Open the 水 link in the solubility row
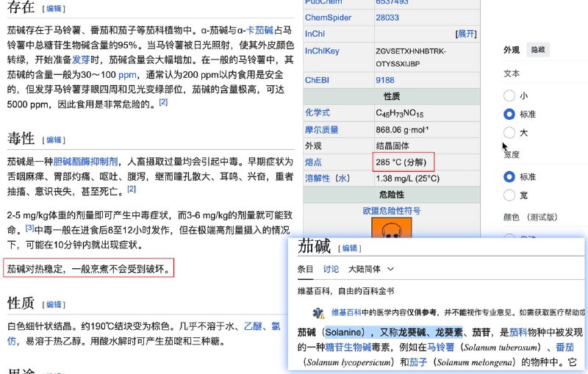This screenshot has width=588, height=374. tap(342, 179)
